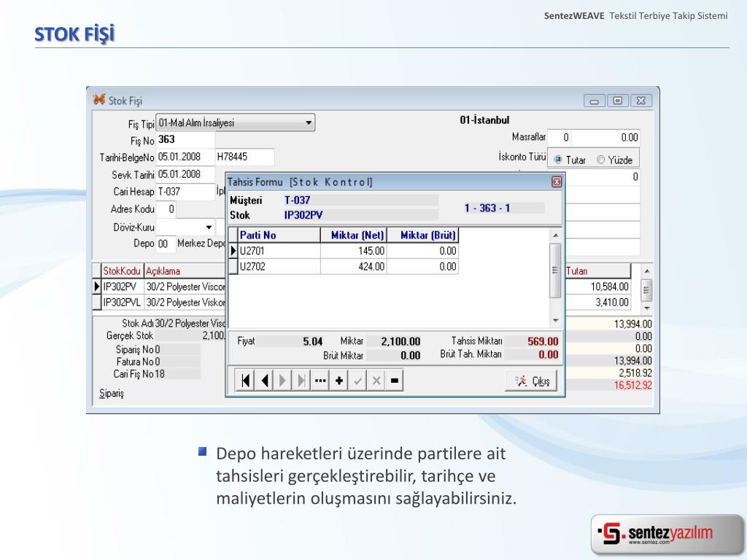Select the U2702 parti row
Screen dimensions: 747x560
tap(344, 267)
